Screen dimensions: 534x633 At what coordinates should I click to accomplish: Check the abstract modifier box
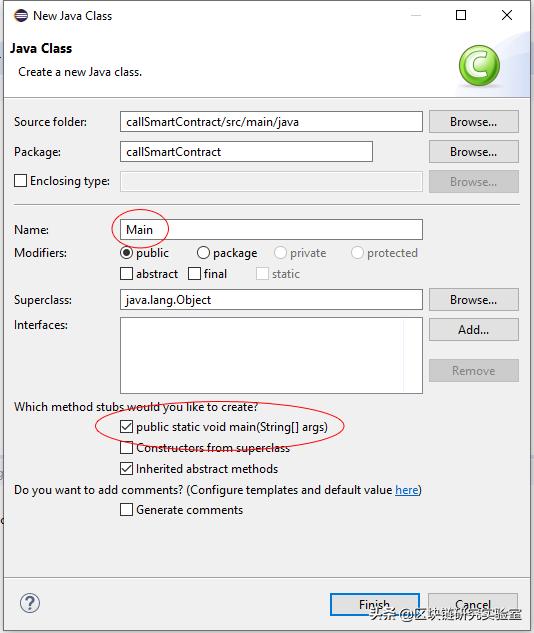(126, 274)
